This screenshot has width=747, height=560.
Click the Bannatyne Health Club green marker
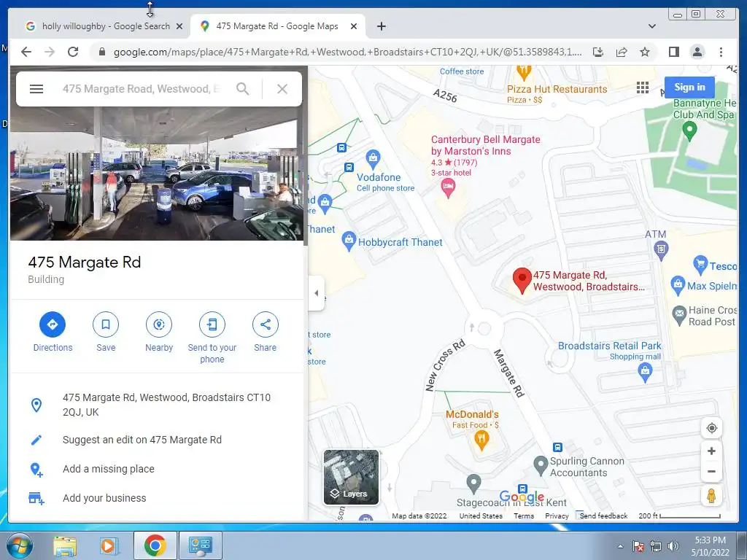coord(689,131)
